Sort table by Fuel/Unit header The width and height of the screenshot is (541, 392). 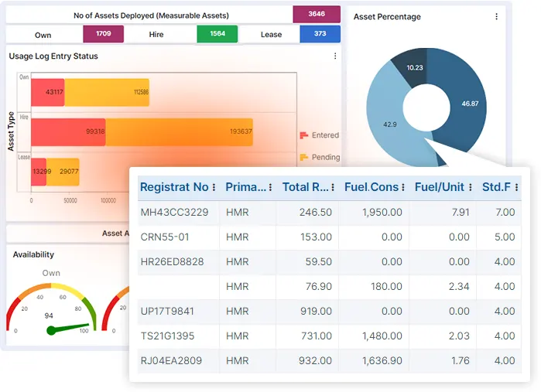point(438,187)
